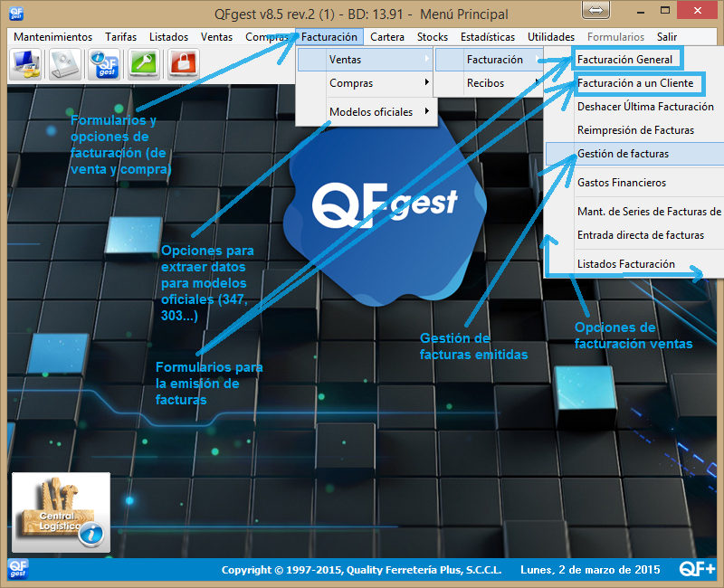
Task: Click the double-arrow button in title bar
Action: [x=595, y=10]
